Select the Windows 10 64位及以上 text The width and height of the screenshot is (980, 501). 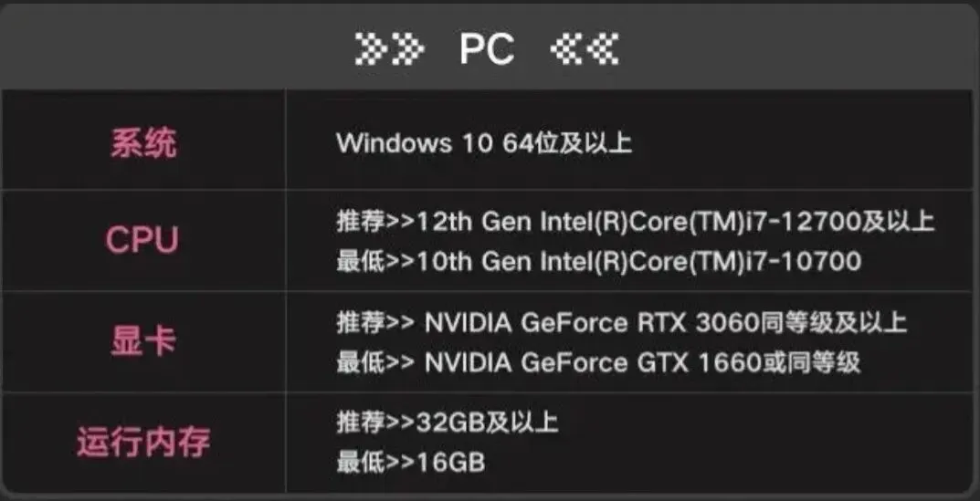[484, 143]
